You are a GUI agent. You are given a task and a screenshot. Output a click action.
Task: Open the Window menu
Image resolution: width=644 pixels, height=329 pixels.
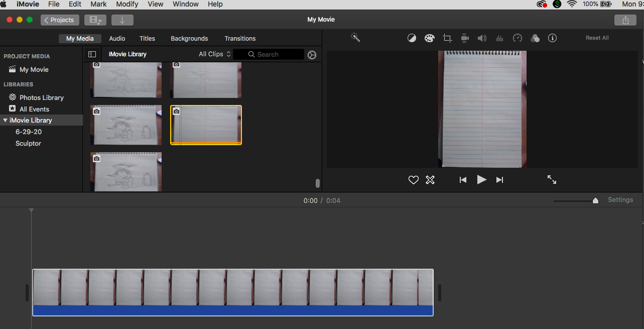point(185,4)
